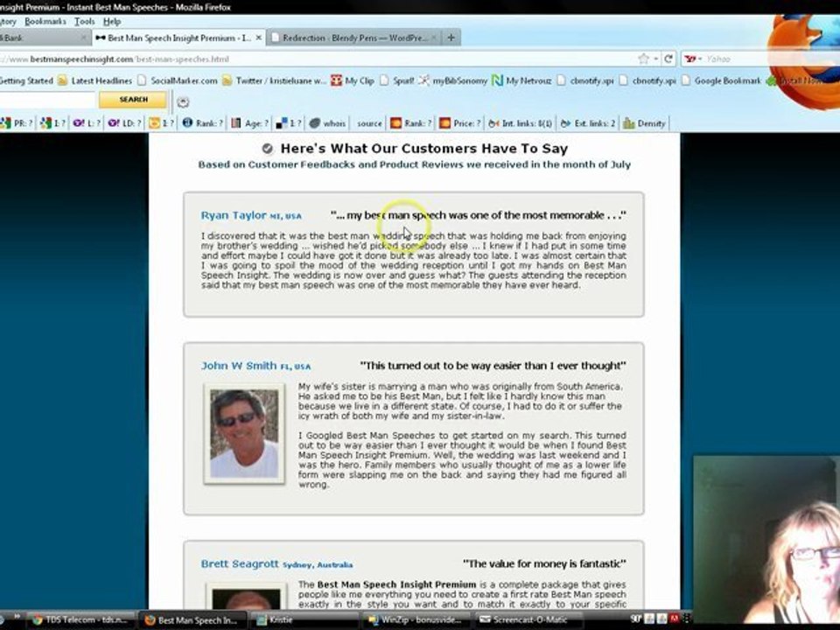The width and height of the screenshot is (840, 630).
Task: Open the My Netvouz bookmark
Action: coord(521,80)
